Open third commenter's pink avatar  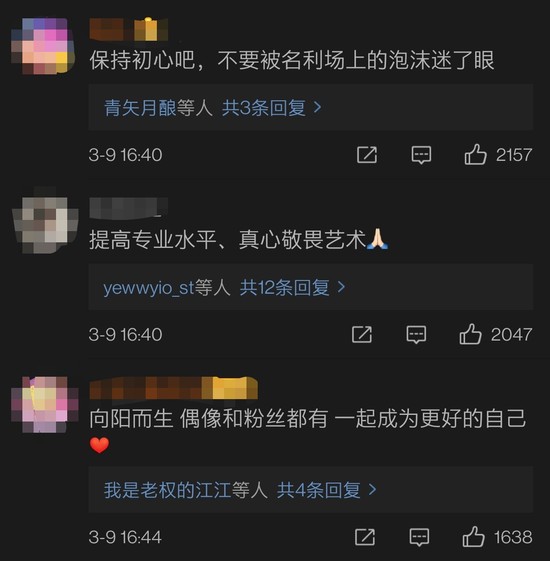pyautogui.click(x=45, y=405)
